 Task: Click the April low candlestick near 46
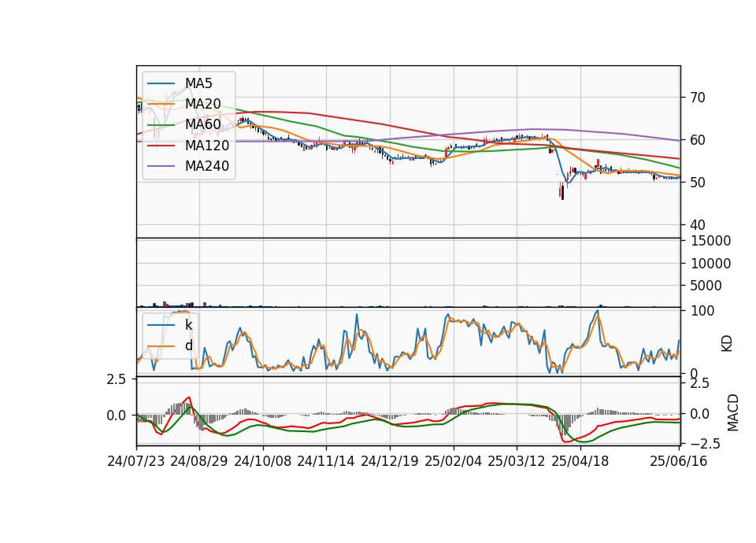pos(562,191)
